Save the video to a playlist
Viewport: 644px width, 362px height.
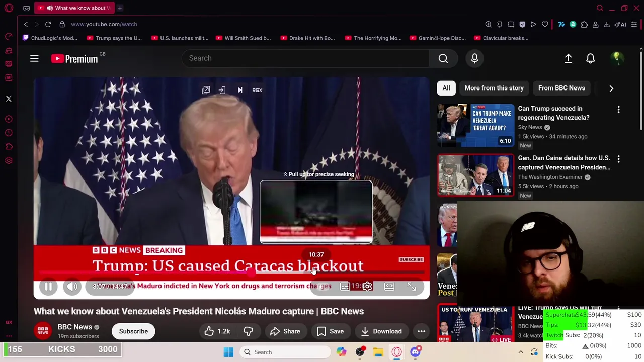tap(330, 331)
